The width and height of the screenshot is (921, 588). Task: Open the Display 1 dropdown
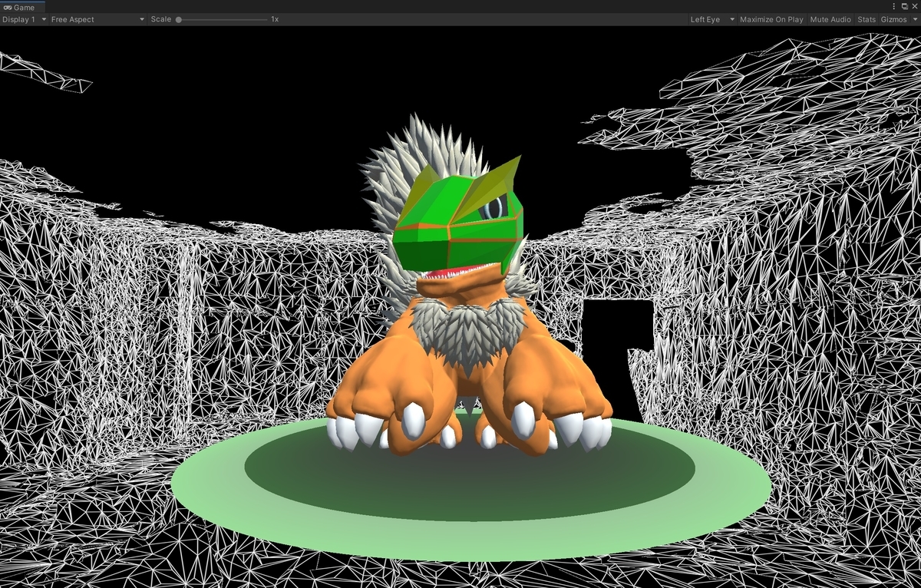coord(24,19)
